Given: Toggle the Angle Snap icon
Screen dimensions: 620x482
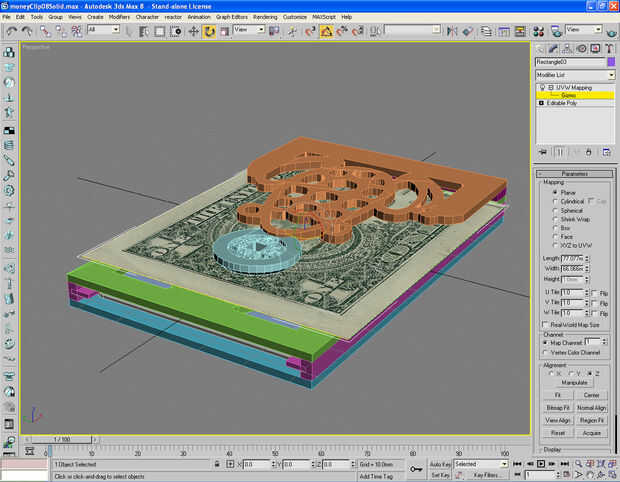Looking at the screenshot, I should point(326,32).
